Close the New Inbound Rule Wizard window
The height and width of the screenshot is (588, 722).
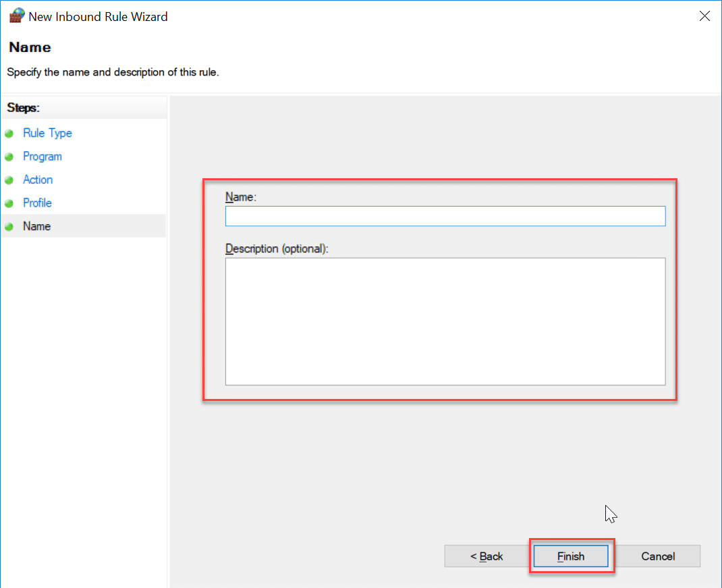[704, 16]
